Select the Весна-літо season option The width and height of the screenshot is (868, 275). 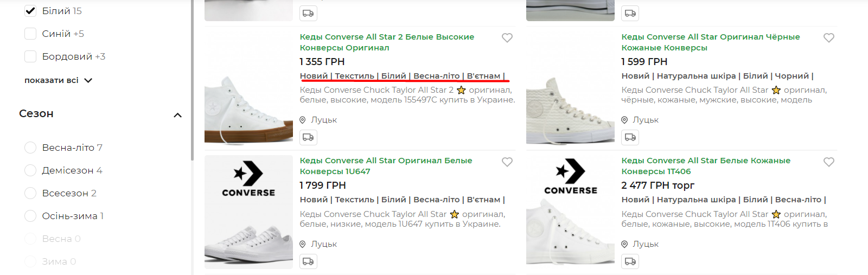tap(30, 148)
